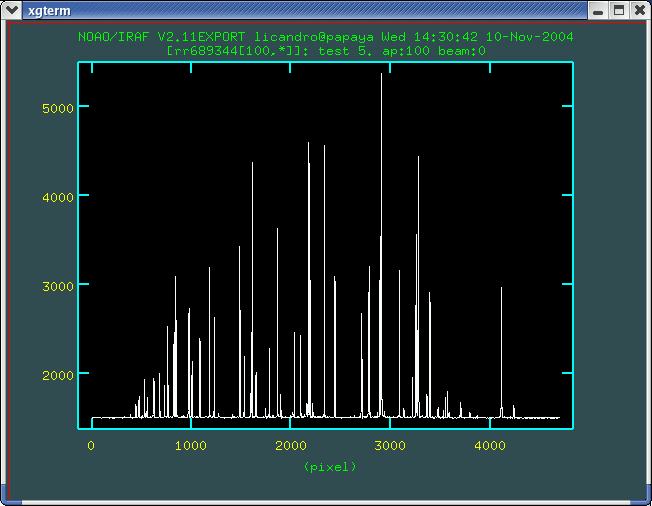Open the window menu arrow icon
The image size is (652, 506).
pos(12,10)
